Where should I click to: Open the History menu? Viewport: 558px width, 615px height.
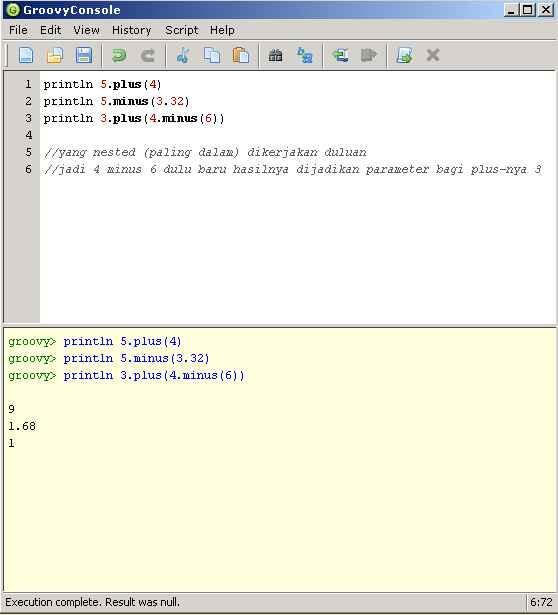[131, 30]
